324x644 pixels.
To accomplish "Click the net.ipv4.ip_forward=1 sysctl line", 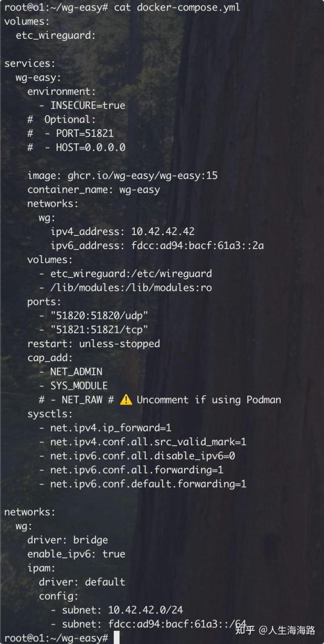I will click(x=111, y=428).
